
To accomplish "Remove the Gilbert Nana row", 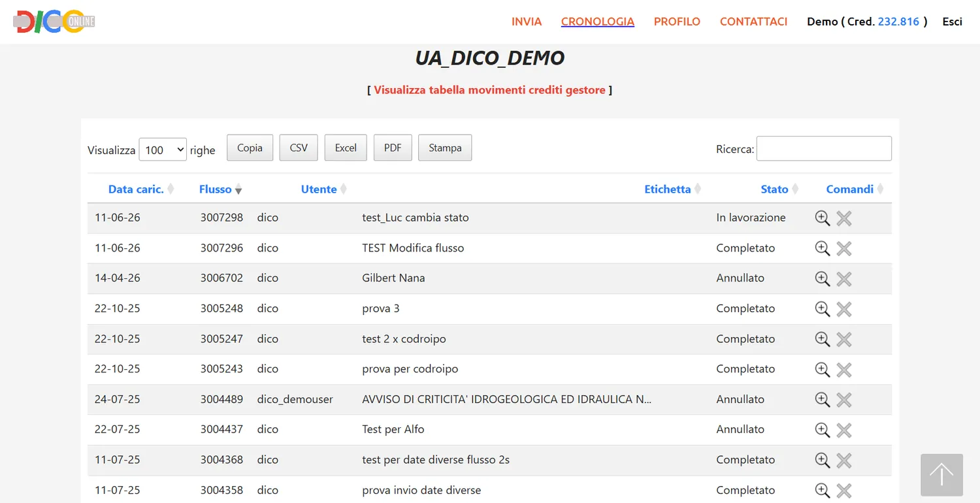I will coord(844,279).
